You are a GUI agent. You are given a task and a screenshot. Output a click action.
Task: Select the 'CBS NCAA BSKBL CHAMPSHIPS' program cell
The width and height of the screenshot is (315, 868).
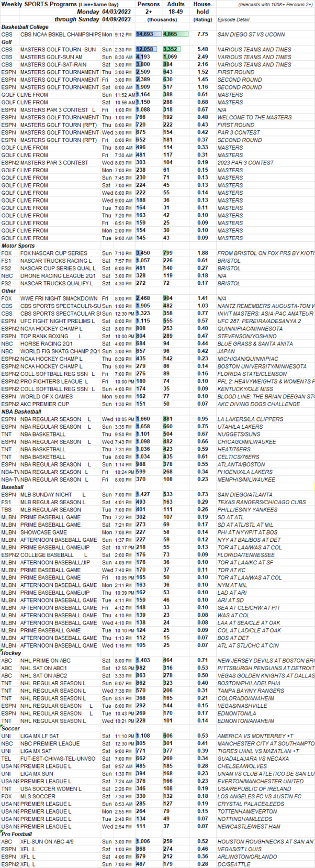click(60, 35)
